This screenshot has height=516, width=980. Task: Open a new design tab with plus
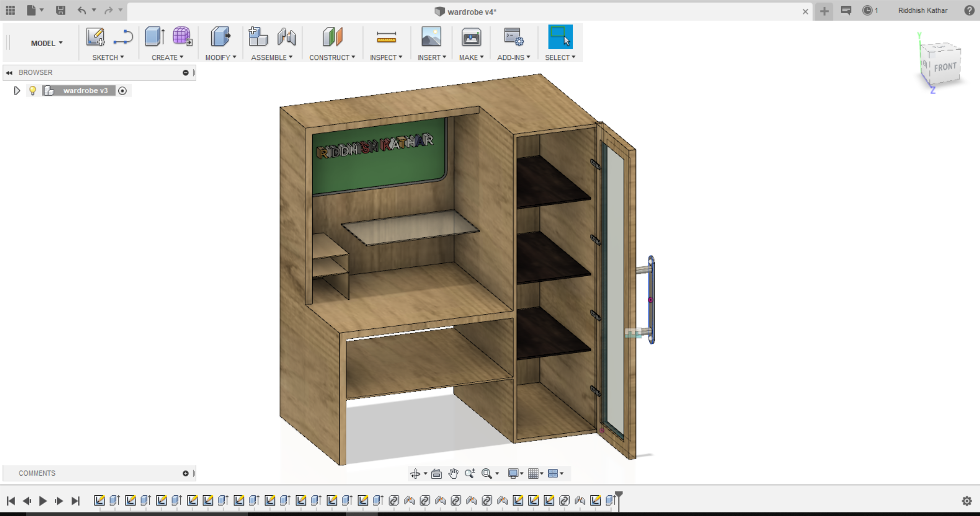(x=824, y=11)
